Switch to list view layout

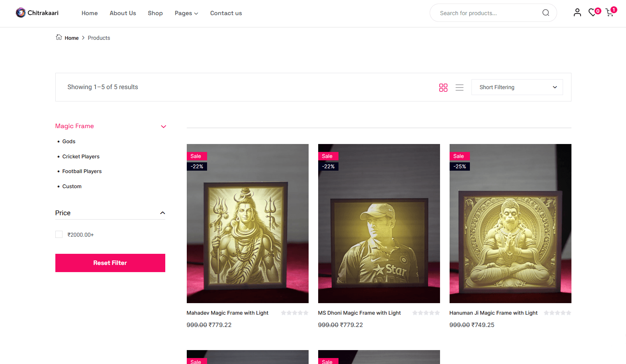(x=460, y=88)
